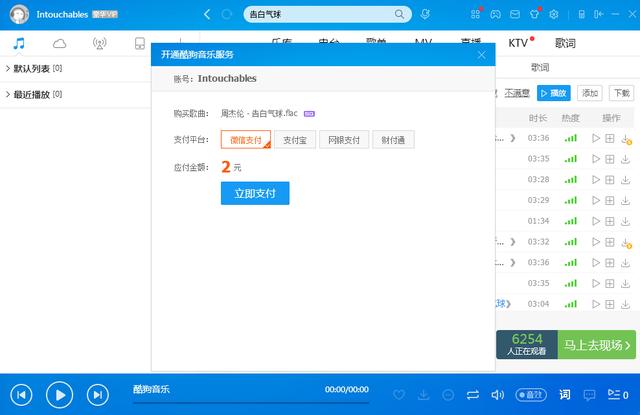Go back with the left arrow
The width and height of the screenshot is (640, 415).
tap(207, 15)
